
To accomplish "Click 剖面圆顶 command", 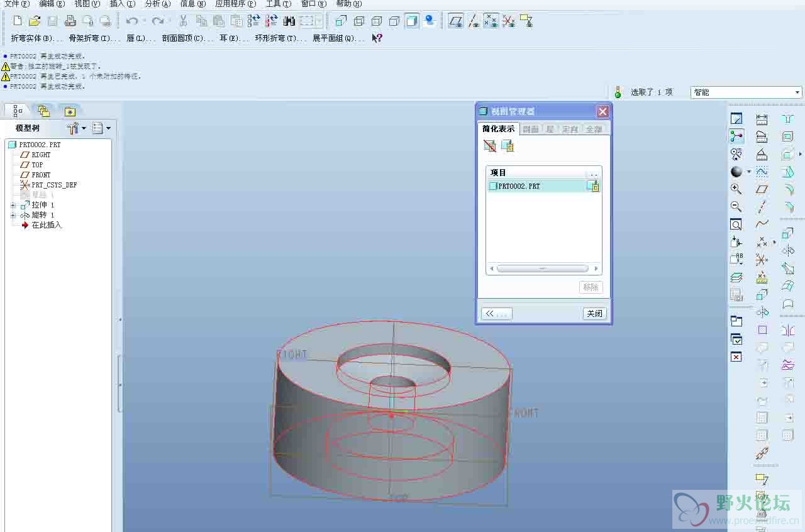I will pos(188,38).
